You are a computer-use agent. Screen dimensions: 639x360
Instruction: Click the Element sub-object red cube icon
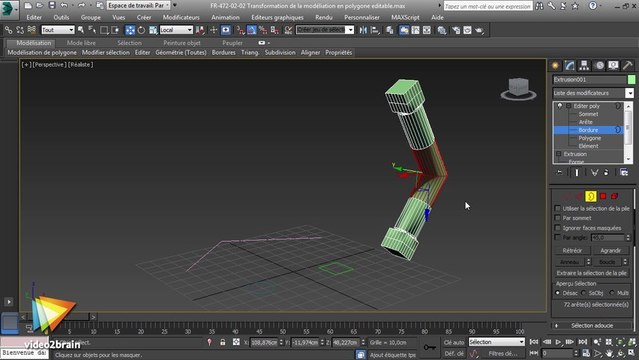pos(615,197)
